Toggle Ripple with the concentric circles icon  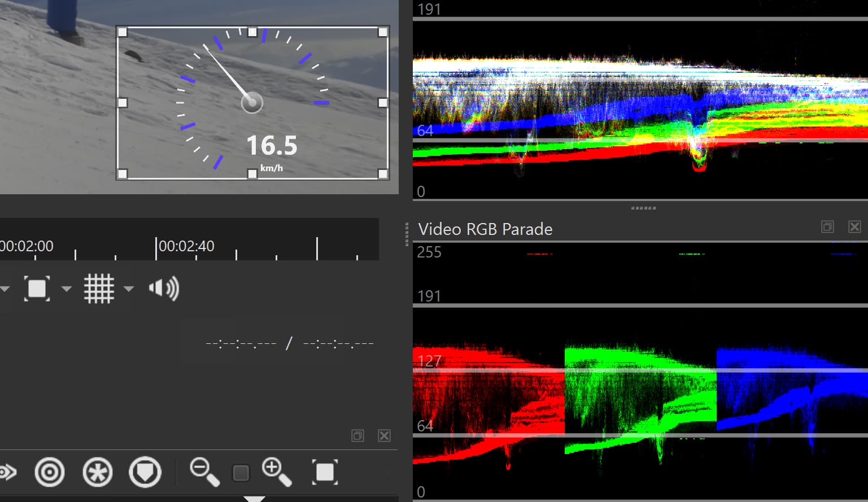(50, 472)
